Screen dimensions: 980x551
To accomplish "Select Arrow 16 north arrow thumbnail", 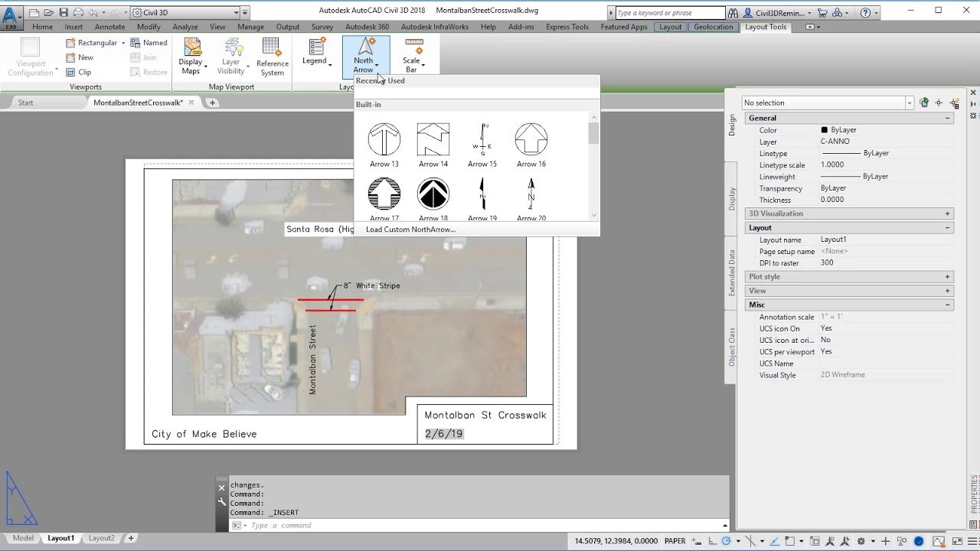I will 531,145.
